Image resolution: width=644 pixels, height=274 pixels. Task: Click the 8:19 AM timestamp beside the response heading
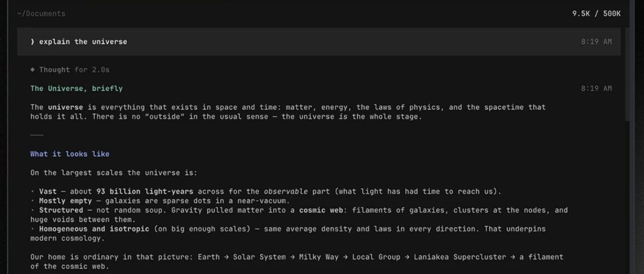click(596, 88)
